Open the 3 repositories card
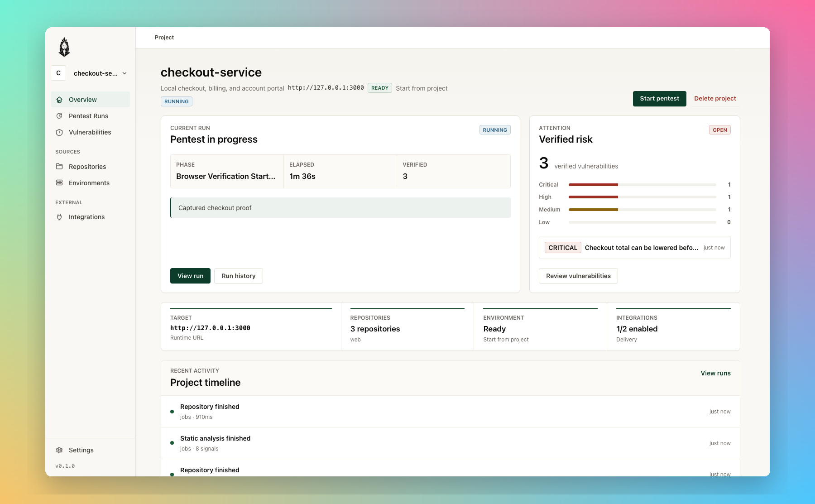Viewport: 815px width, 504px height. pos(407,326)
